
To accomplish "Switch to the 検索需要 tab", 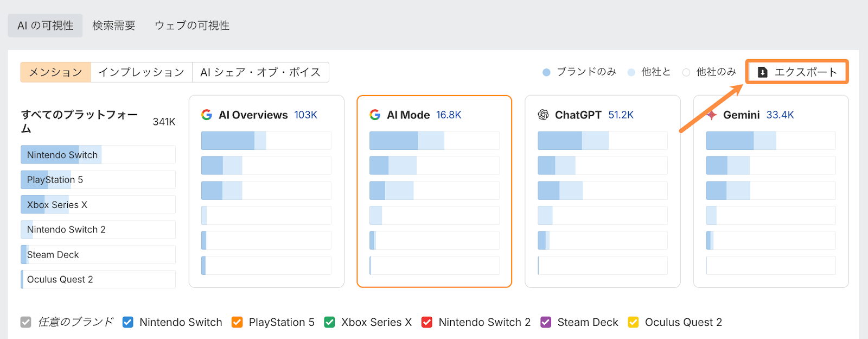I will [x=114, y=26].
